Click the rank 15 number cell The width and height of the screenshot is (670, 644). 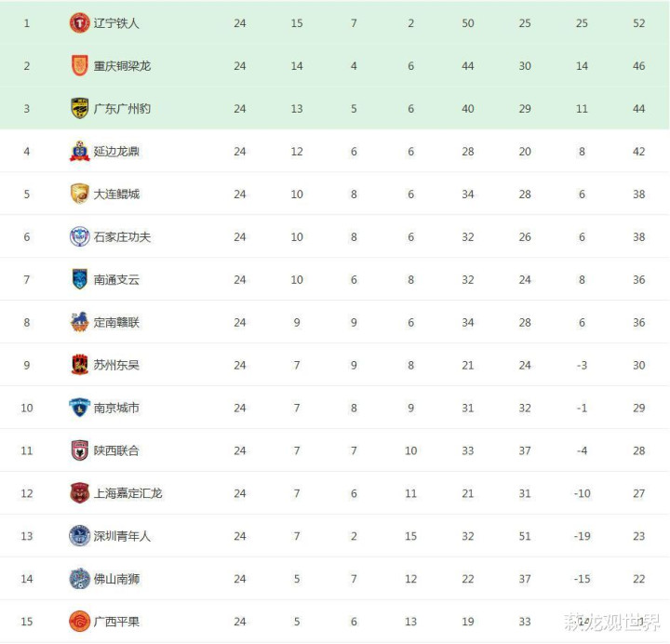pyautogui.click(x=26, y=622)
